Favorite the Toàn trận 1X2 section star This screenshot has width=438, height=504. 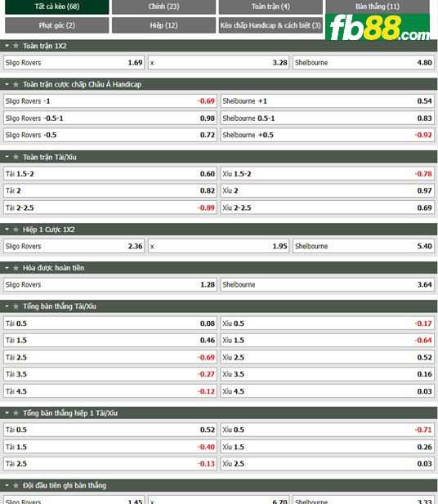tap(16, 46)
